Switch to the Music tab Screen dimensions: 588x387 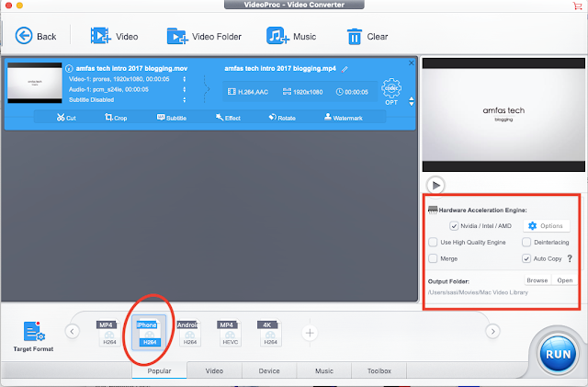tap(324, 370)
